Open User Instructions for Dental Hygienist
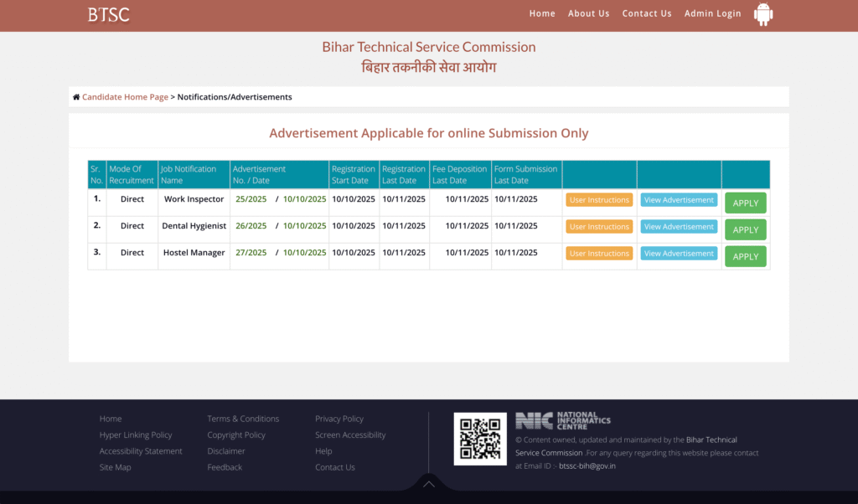 599,227
